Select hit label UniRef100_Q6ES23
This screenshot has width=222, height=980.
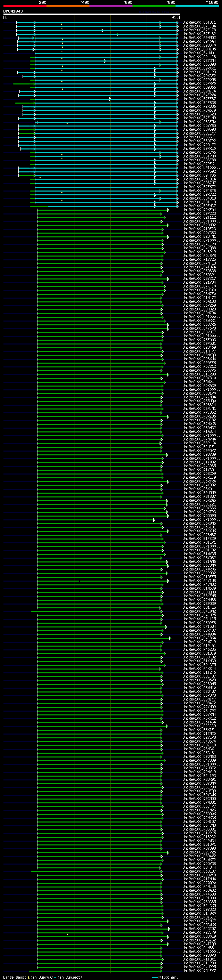coord(199,114)
